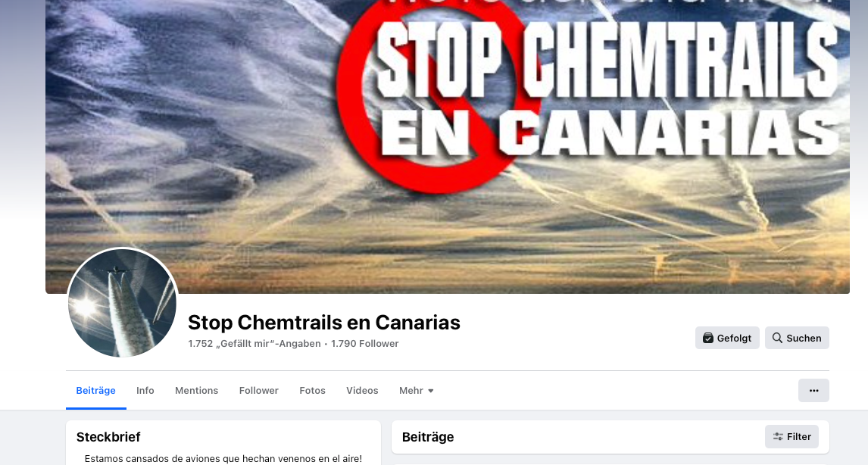Click the 1.790 Follower count link
The width and height of the screenshot is (868, 465).
pyautogui.click(x=365, y=344)
